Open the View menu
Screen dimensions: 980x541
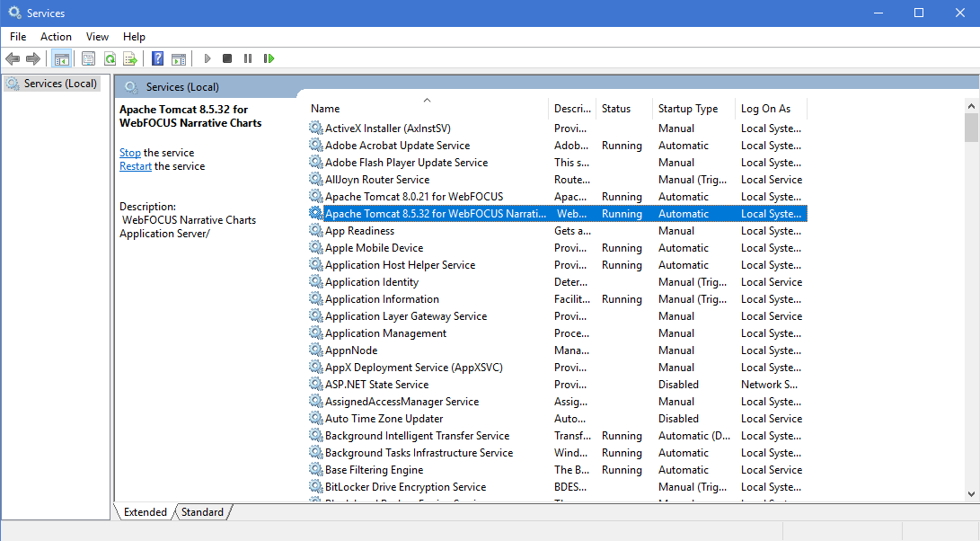tap(97, 37)
